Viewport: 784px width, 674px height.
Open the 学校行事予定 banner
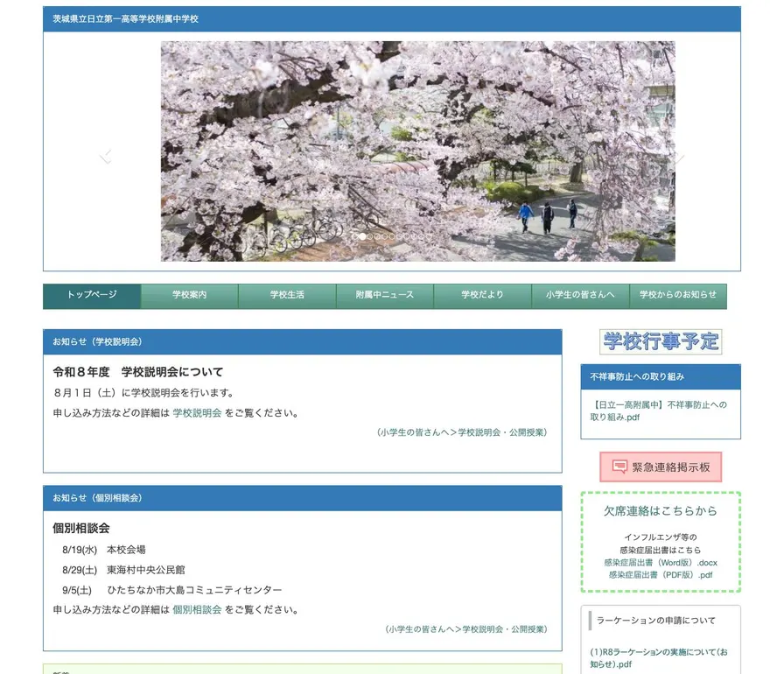pos(661,342)
